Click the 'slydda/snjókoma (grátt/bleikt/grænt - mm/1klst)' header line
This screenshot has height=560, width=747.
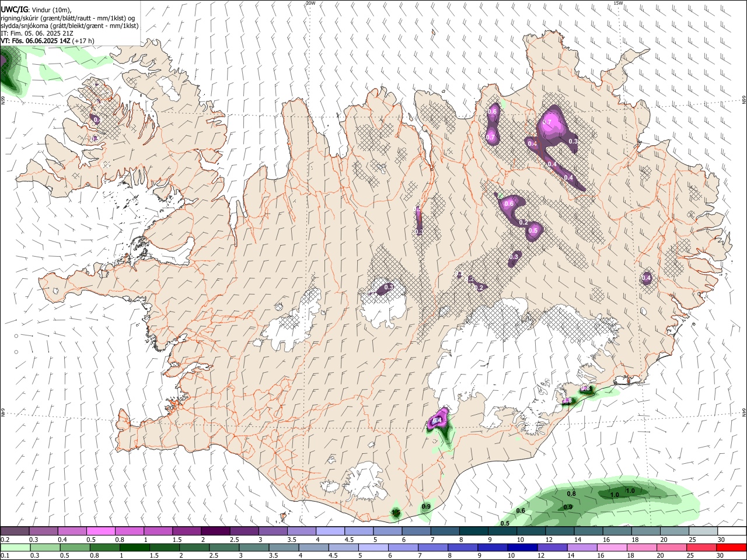tap(70, 26)
